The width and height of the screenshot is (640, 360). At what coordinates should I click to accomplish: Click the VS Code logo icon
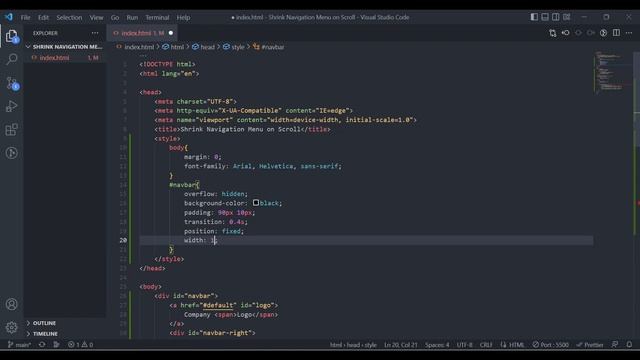tap(9, 17)
